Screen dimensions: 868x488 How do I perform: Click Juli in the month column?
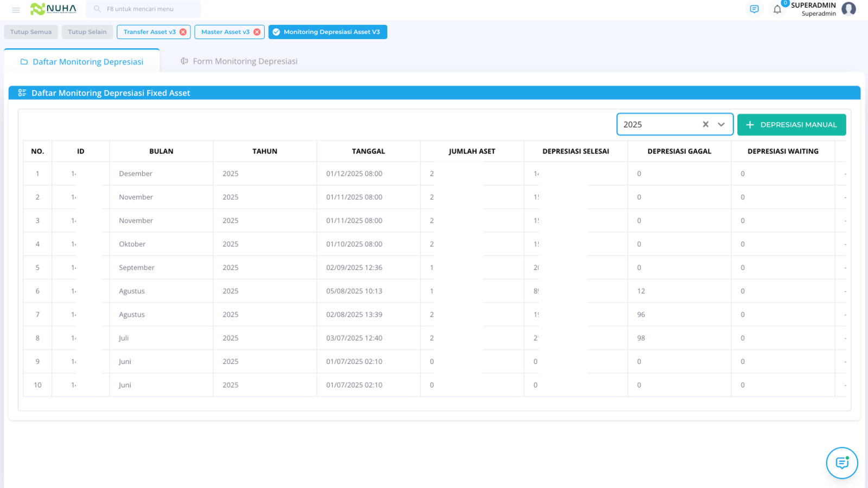click(124, 338)
